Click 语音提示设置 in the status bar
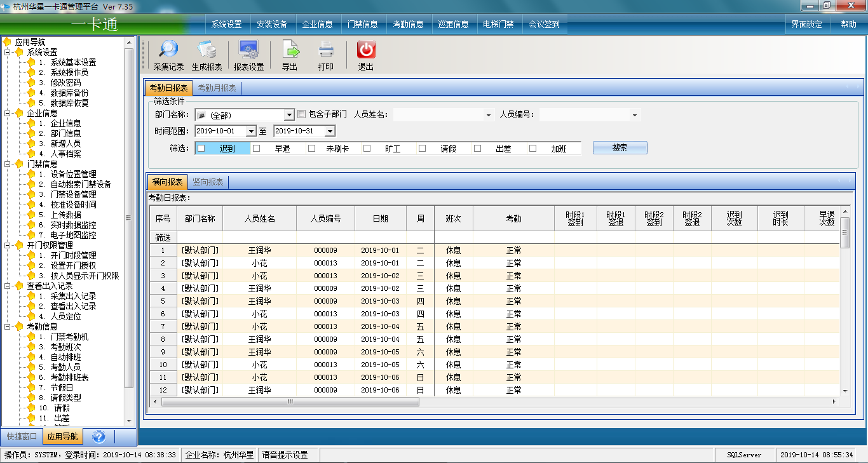Viewport: 868px width, 463px height. point(285,455)
